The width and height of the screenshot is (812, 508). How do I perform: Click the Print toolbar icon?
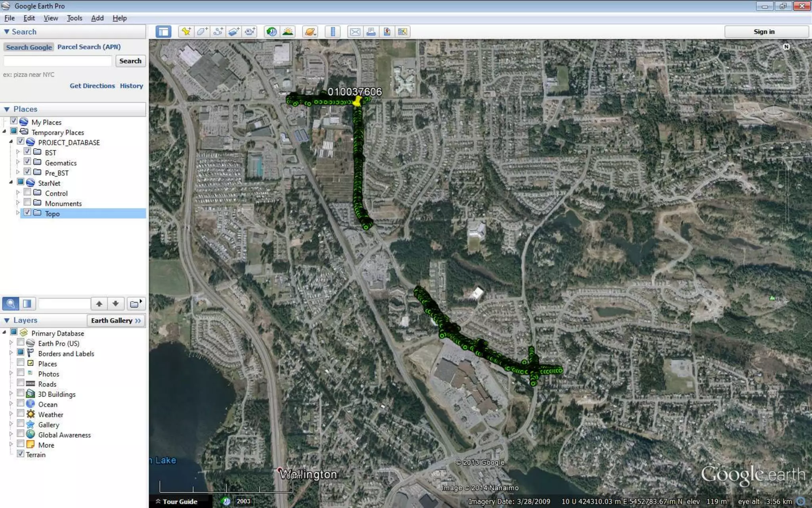(371, 32)
